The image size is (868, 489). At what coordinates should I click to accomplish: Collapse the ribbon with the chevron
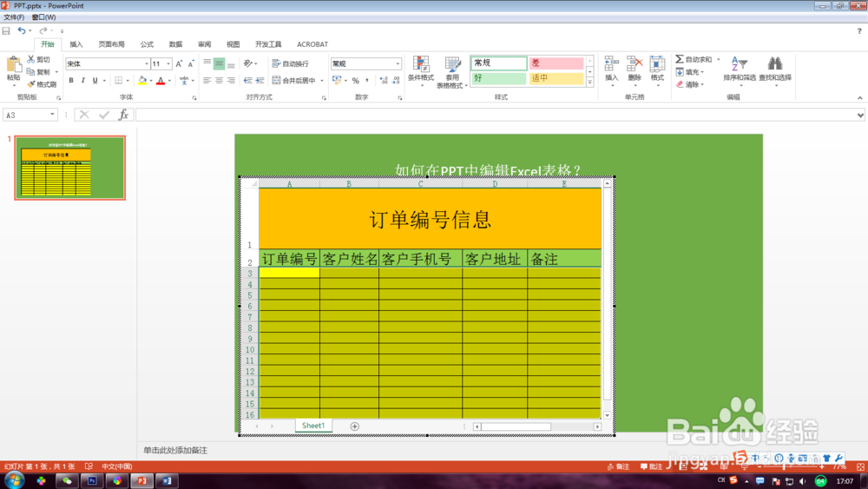[x=859, y=97]
